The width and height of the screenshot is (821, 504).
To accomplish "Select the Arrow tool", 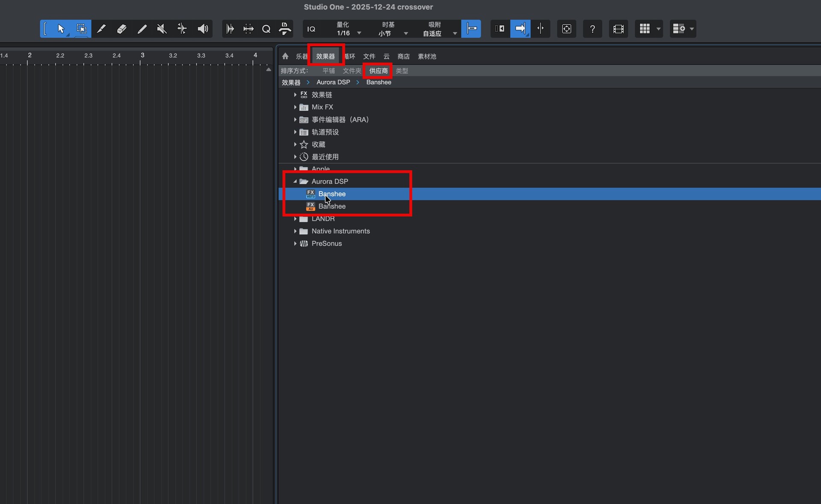I will [60, 29].
